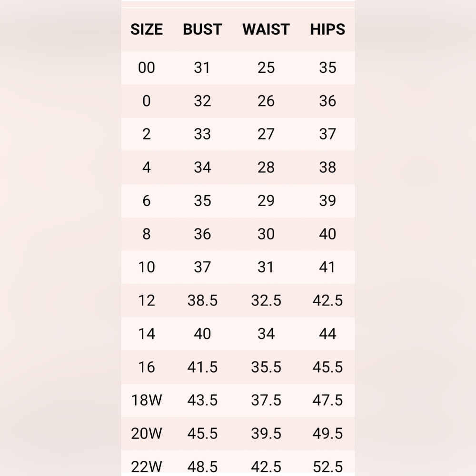Select the size 14 row label

[147, 334]
